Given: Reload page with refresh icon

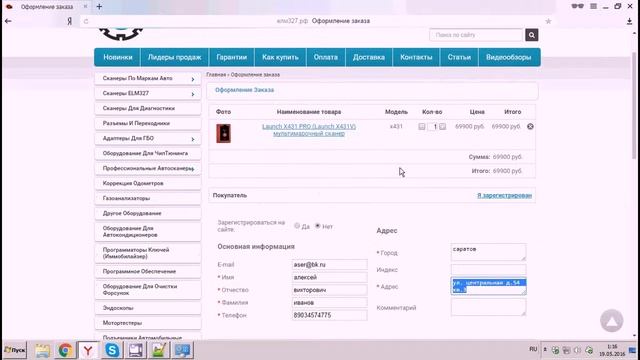Looking at the screenshot, I should 86,21.
